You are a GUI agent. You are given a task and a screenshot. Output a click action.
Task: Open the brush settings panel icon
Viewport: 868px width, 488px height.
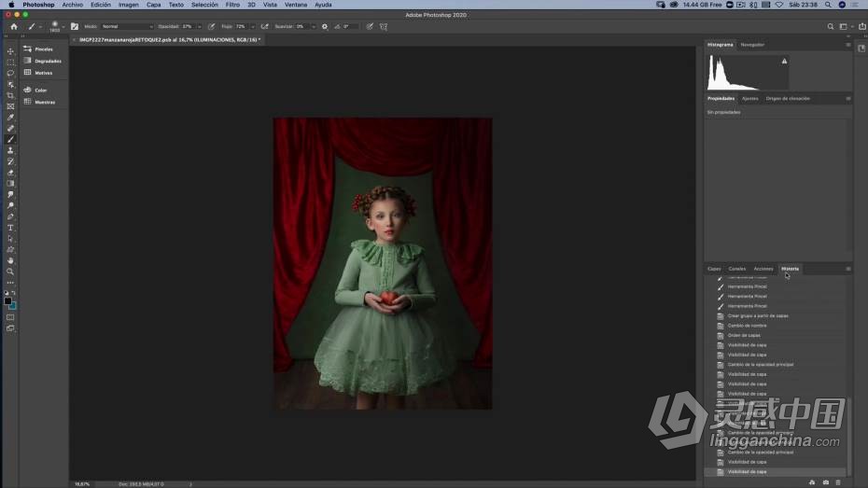(75, 26)
